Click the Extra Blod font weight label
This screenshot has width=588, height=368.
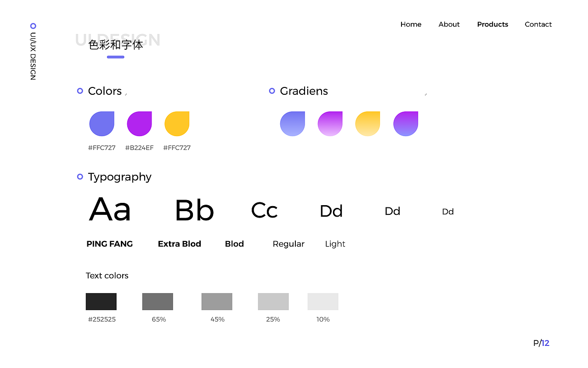point(180,244)
